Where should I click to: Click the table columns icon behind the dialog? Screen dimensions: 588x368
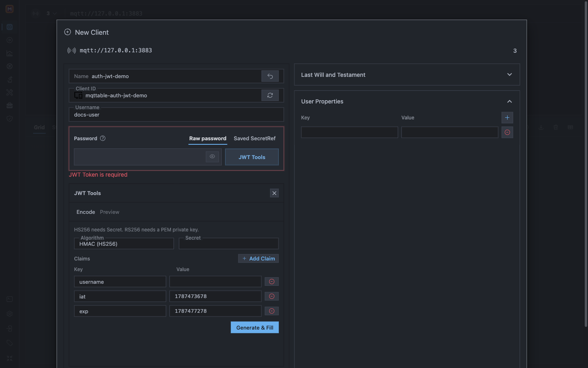[x=570, y=128]
